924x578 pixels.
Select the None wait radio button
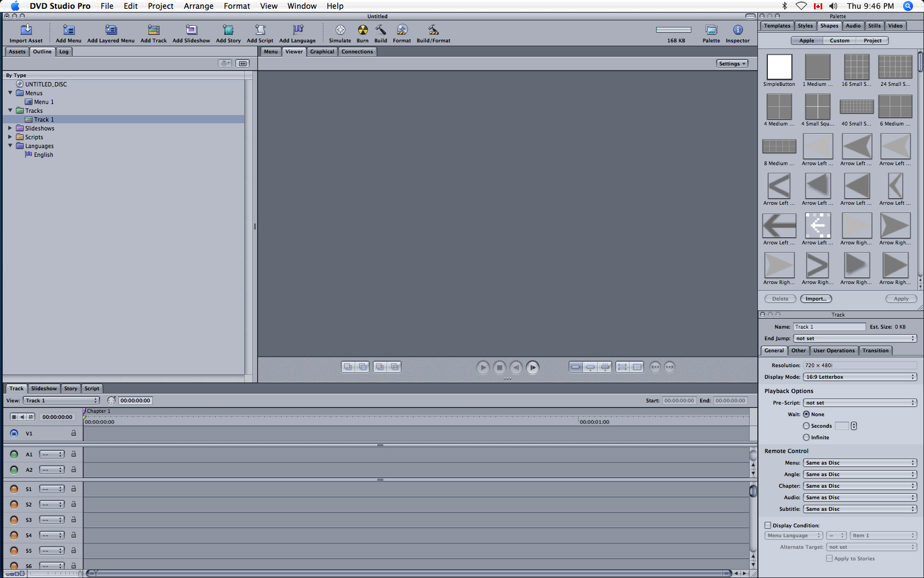click(x=806, y=415)
